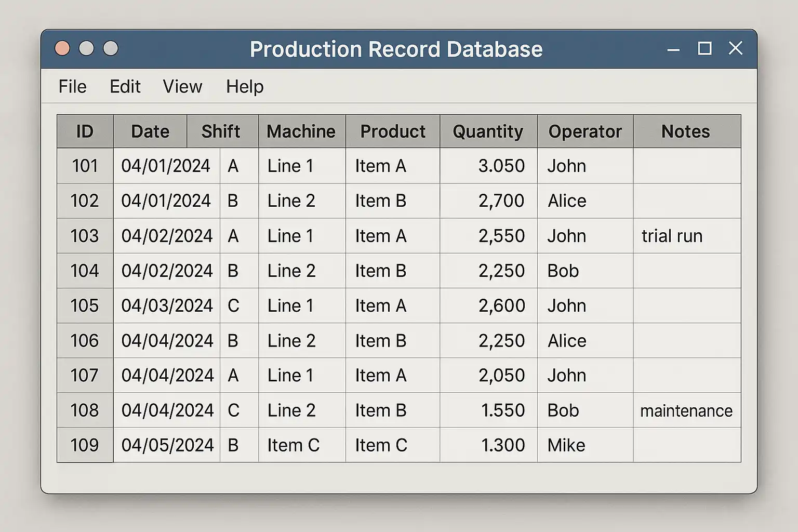Open the File menu
Screen dimensions: 798x532
(72, 86)
